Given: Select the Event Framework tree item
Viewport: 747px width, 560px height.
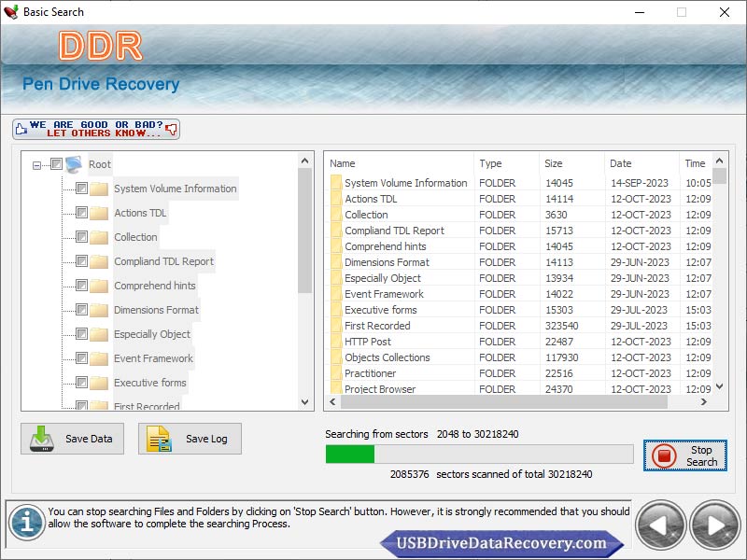Looking at the screenshot, I should point(153,358).
